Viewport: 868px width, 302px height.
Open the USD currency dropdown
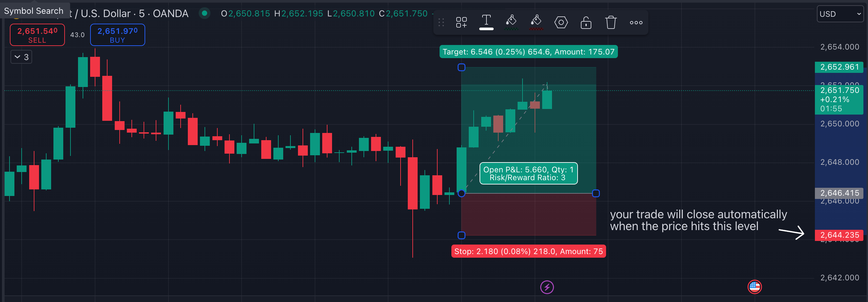pos(840,14)
